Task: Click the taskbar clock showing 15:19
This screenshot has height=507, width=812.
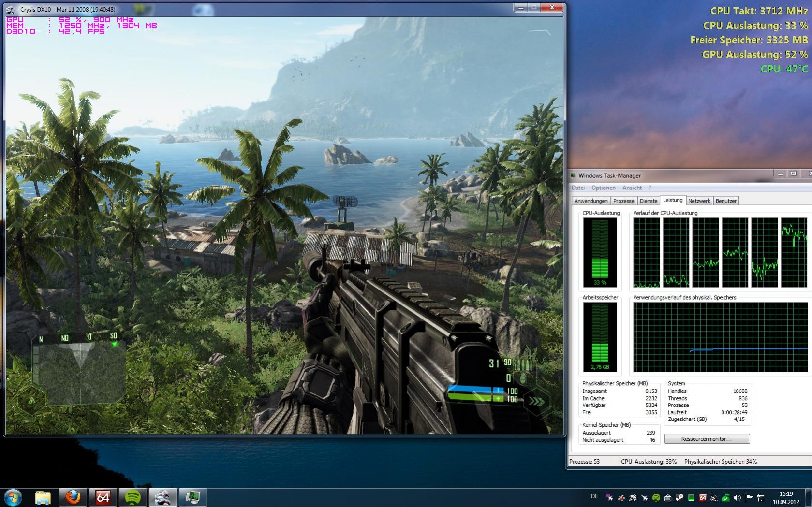Action: [786, 498]
